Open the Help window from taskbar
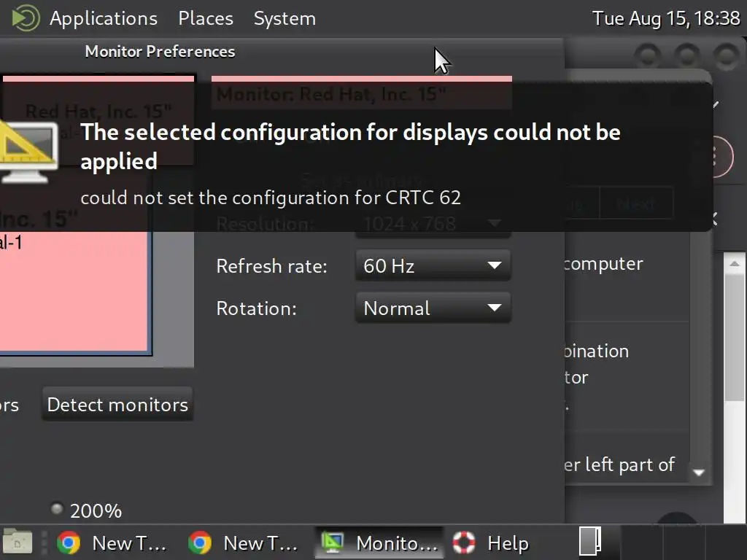 [x=491, y=542]
